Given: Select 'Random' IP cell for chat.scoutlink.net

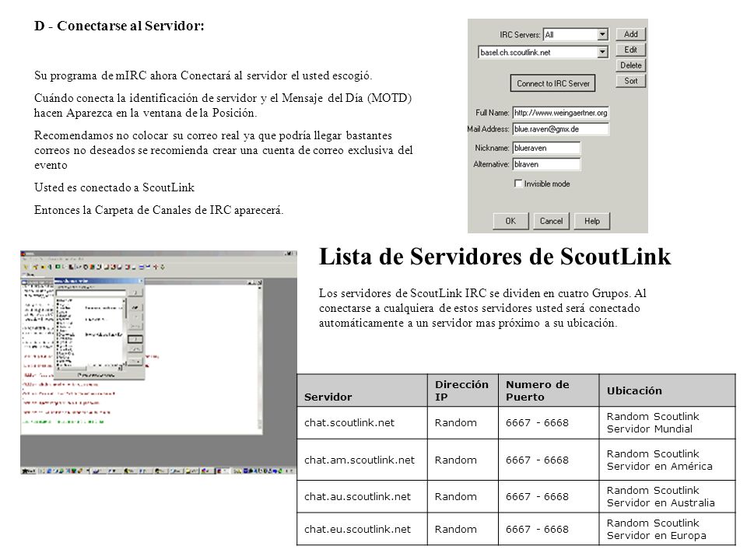Looking at the screenshot, I should (x=463, y=423).
